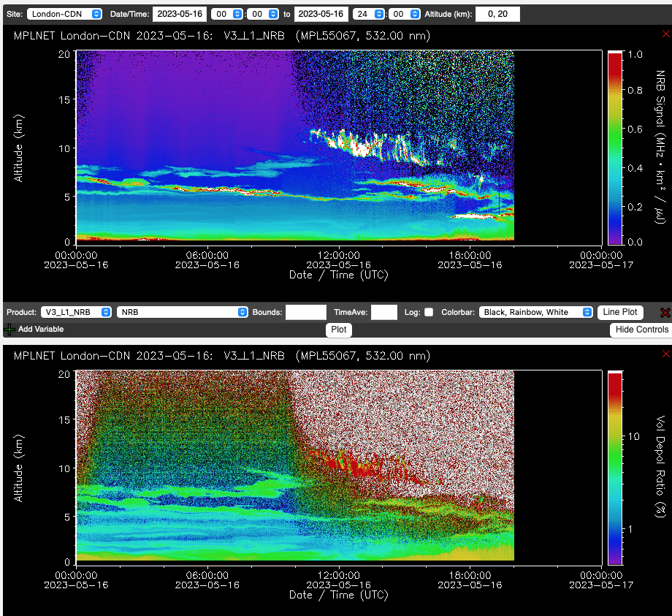
Task: Click the start date field
Action: point(180,14)
